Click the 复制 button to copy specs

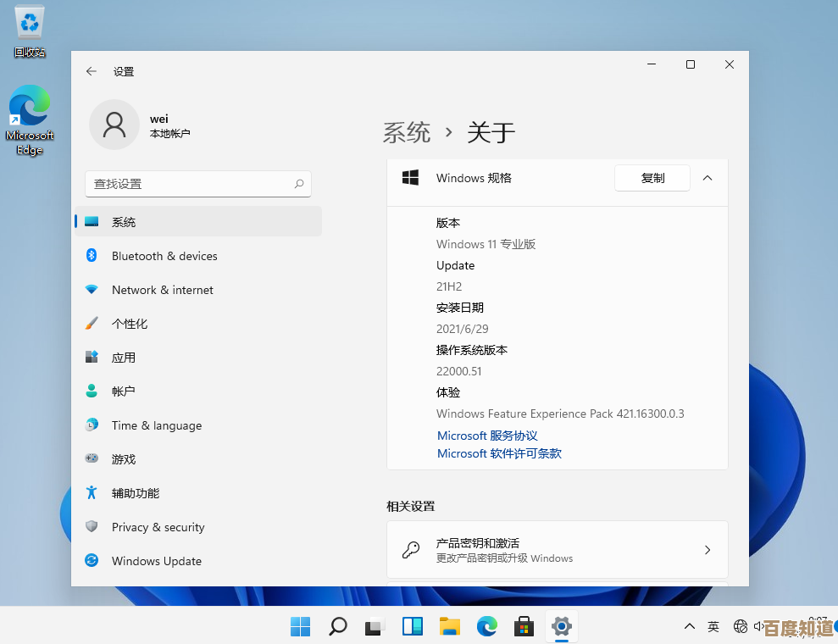click(x=652, y=178)
